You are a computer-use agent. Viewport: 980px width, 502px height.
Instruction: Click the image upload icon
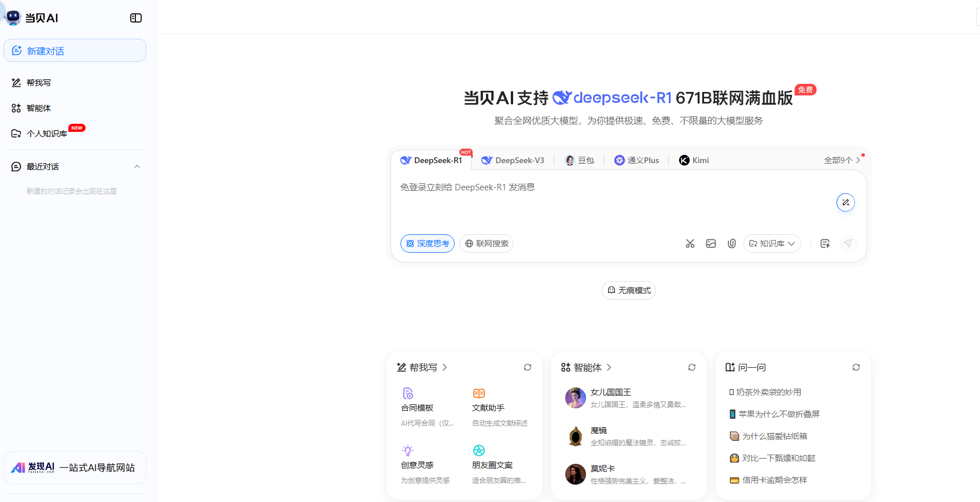click(711, 243)
